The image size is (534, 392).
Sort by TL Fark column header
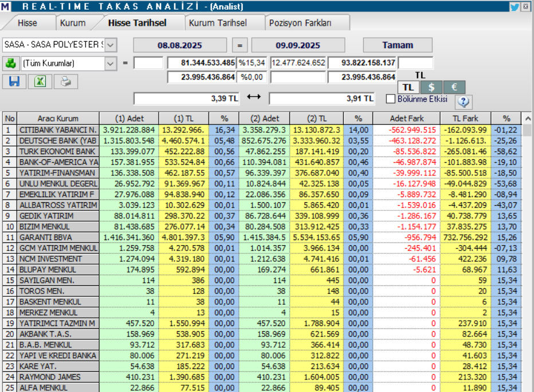click(466, 119)
